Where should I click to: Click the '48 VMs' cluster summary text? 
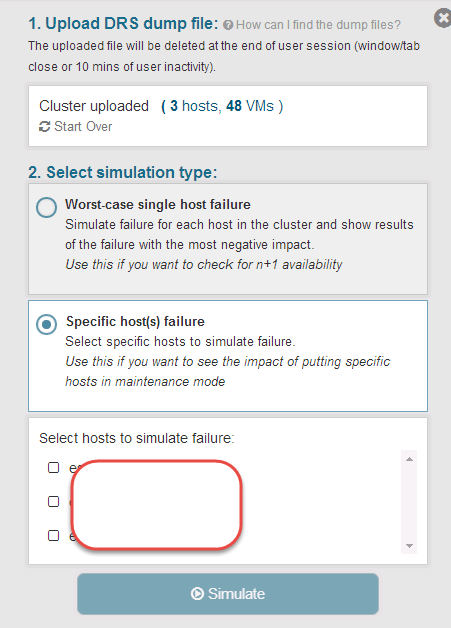[250, 106]
